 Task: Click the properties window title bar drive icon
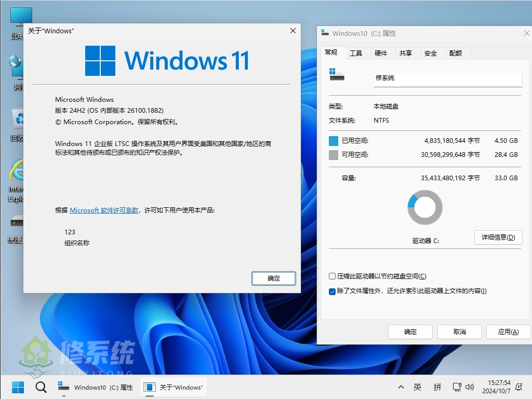(325, 33)
